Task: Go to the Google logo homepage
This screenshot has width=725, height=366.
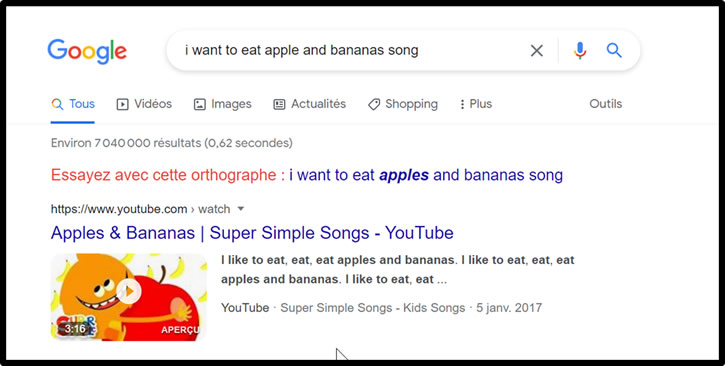Action: pos(87,51)
